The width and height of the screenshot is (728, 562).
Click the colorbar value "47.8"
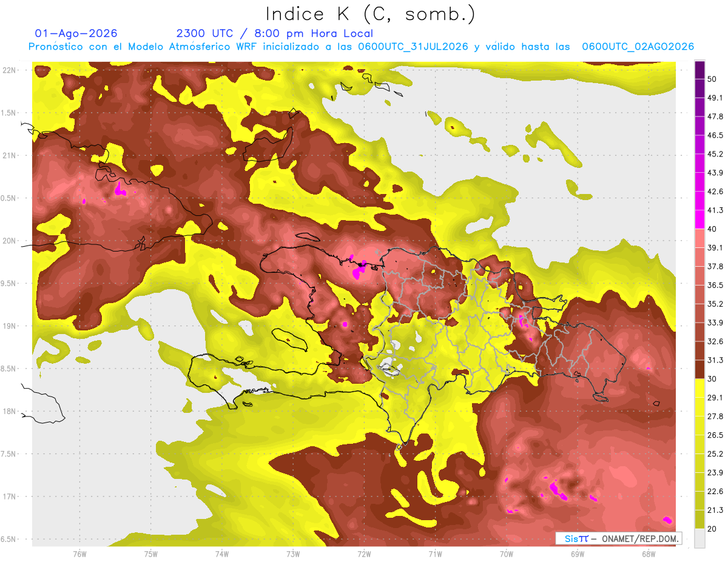pyautogui.click(x=715, y=116)
